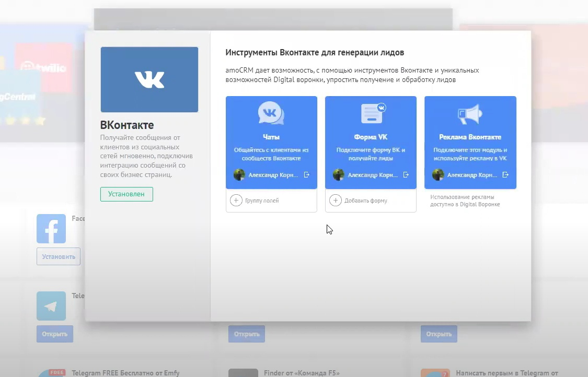The image size is (588, 377).
Task: Log out account icon on Чаты card
Action: click(307, 174)
